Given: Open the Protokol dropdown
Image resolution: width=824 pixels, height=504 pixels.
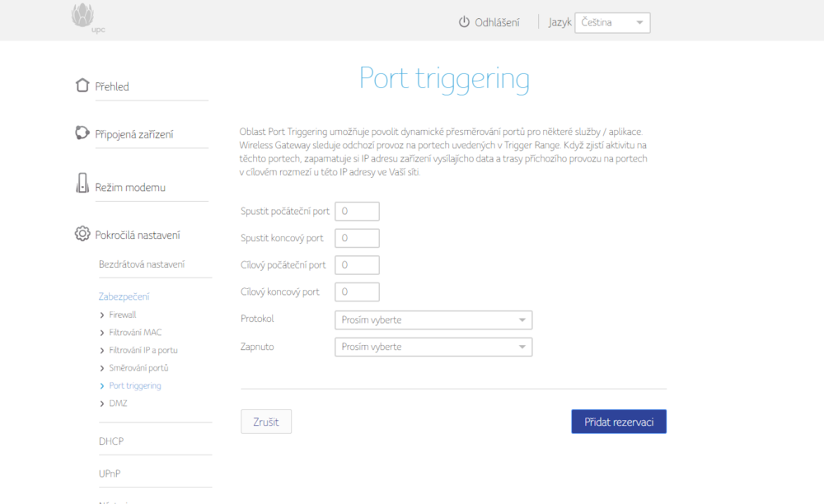Looking at the screenshot, I should [433, 320].
